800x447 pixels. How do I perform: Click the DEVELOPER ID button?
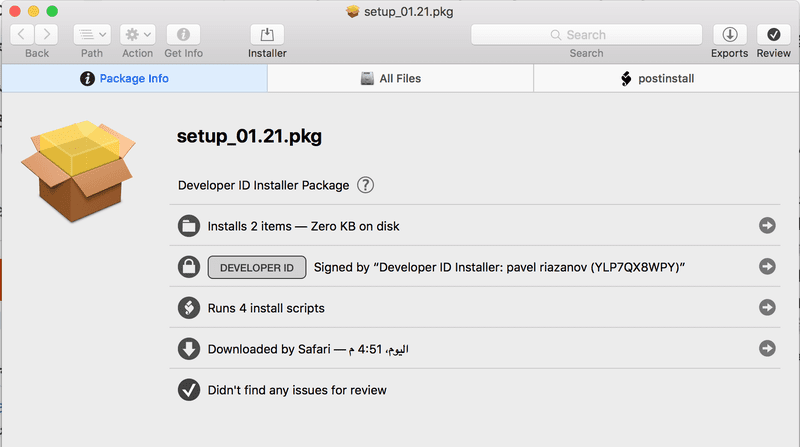pos(256,267)
